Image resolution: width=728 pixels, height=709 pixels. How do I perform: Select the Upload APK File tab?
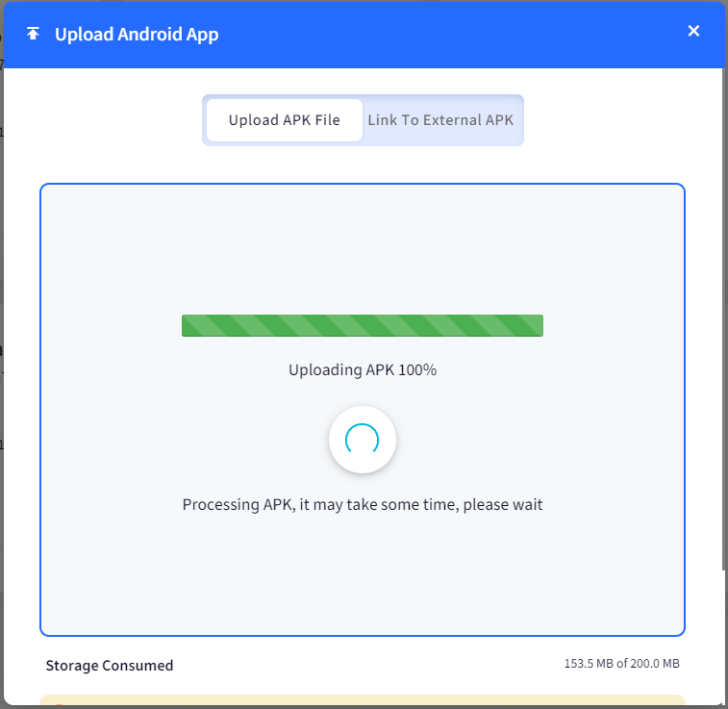click(x=284, y=120)
